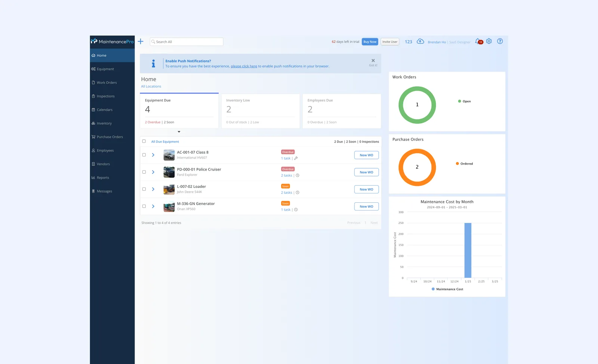Open the notifications bell icon

click(x=478, y=41)
